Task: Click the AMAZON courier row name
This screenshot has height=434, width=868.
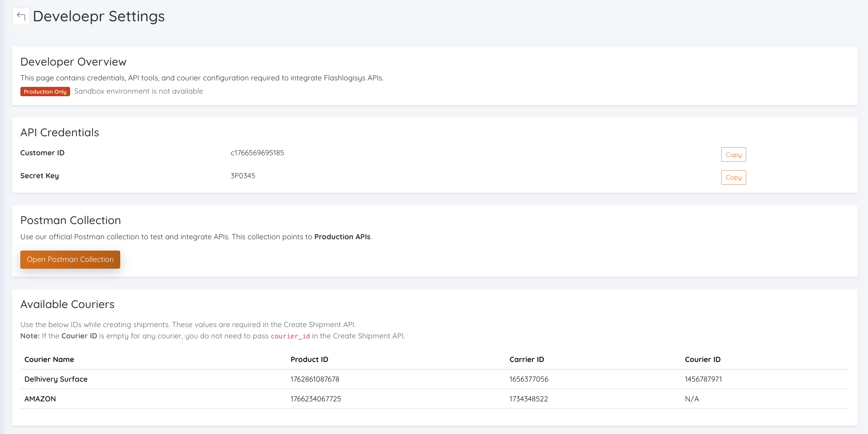Action: click(40, 399)
